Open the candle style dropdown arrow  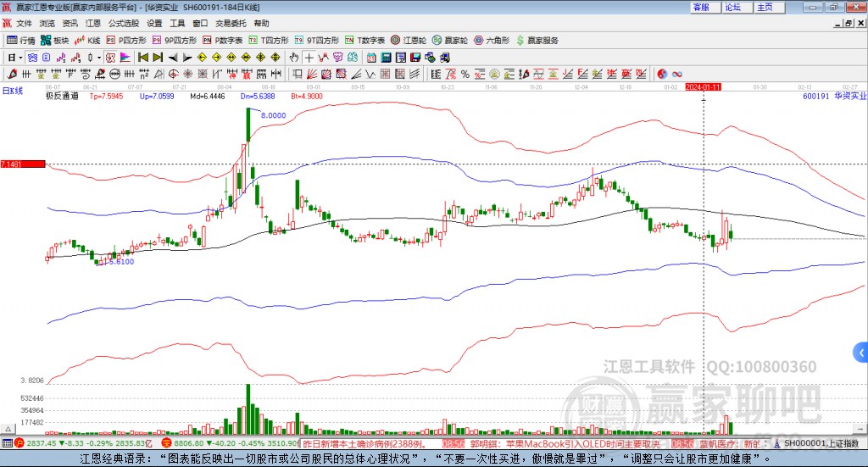coord(99,58)
